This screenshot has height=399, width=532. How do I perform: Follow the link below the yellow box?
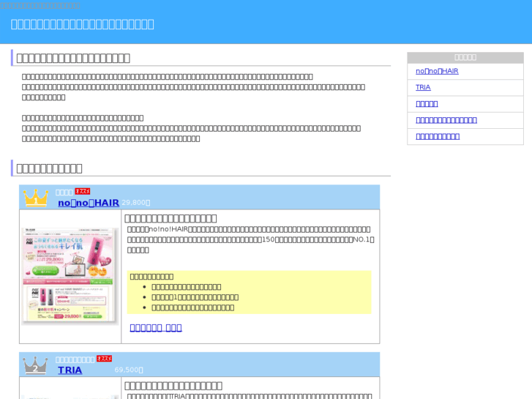point(156,328)
